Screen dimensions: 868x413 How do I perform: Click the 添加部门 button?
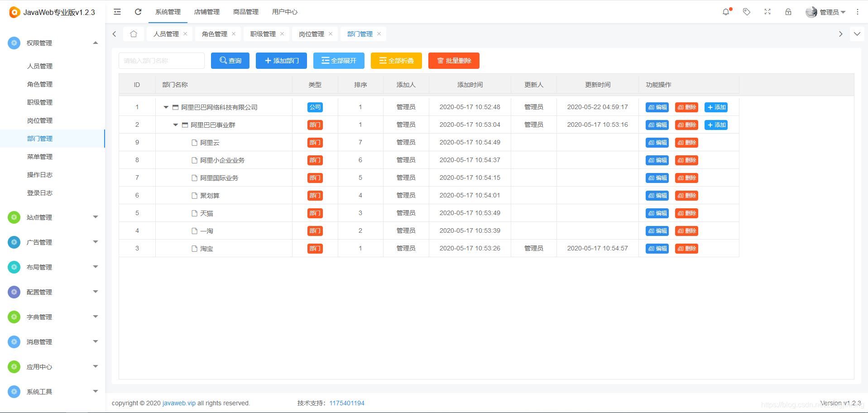[281, 61]
